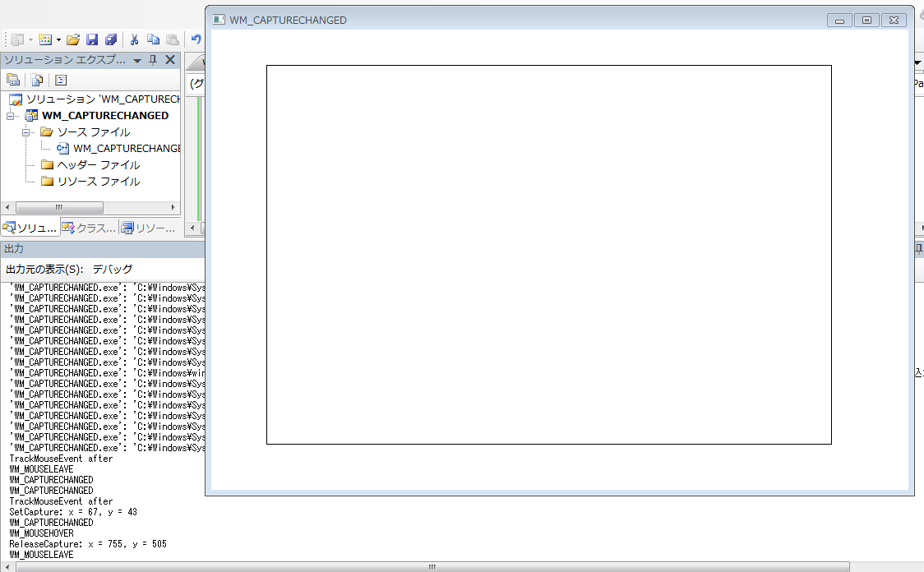This screenshot has height=572, width=924.
Task: Click the WM_MOUSEHOVER output line
Action: coord(41,533)
